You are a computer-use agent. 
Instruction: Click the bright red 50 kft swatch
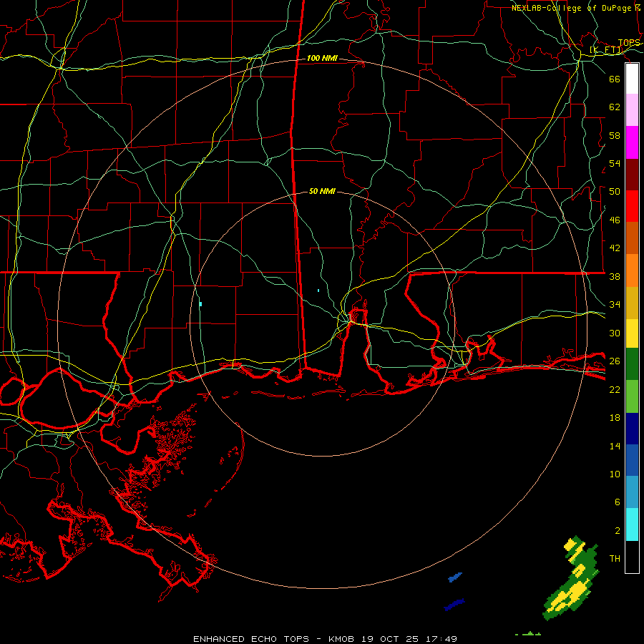(x=632, y=206)
